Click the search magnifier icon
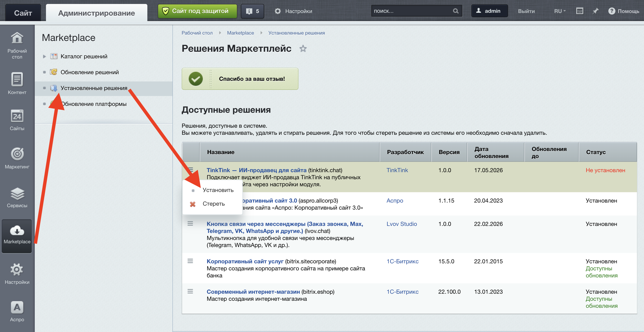The width and height of the screenshot is (644, 332). point(456,11)
